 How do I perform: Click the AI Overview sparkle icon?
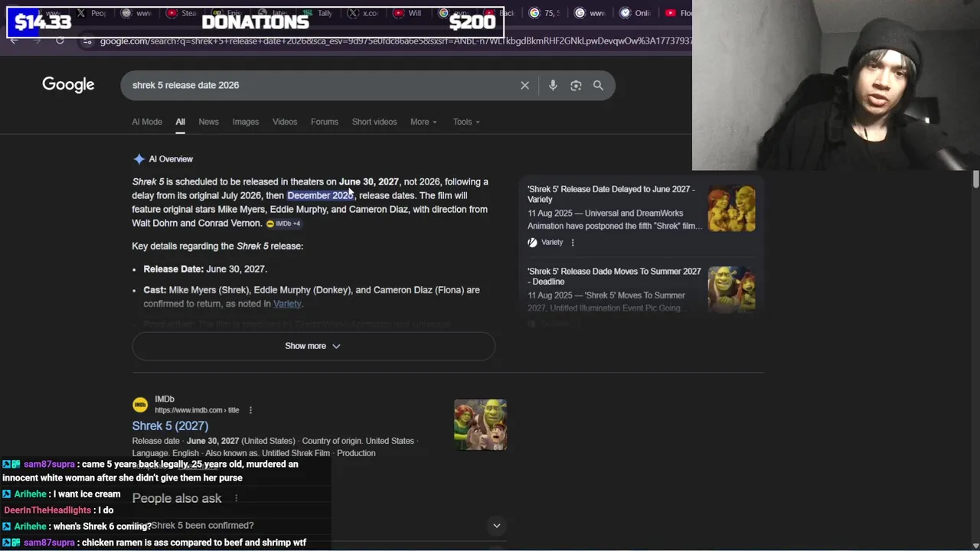click(x=139, y=159)
